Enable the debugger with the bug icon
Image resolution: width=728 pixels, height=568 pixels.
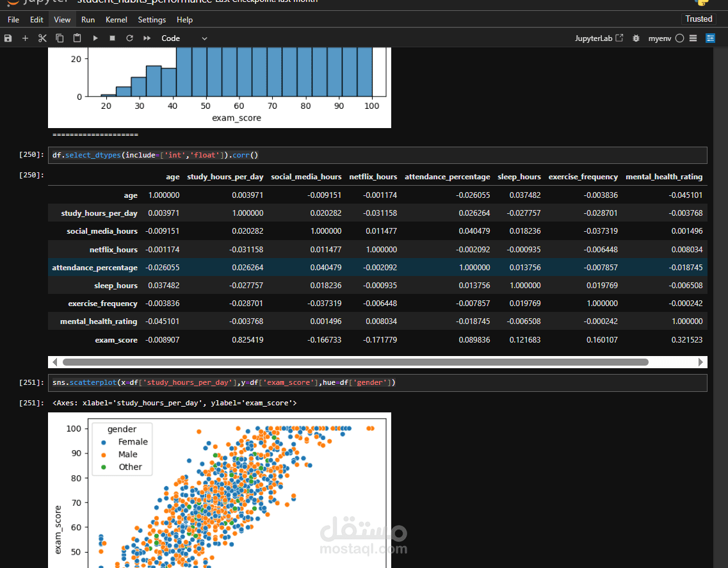click(636, 38)
